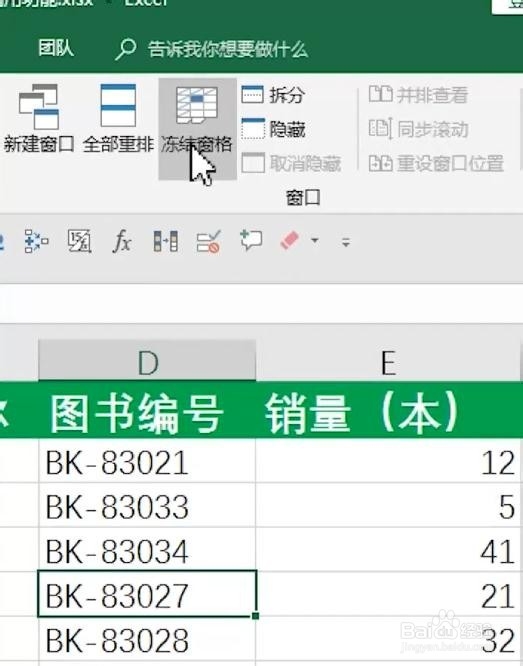Image resolution: width=523 pixels, height=666 pixels.
Task: Click the Insert Function fx icon
Action: (x=122, y=241)
